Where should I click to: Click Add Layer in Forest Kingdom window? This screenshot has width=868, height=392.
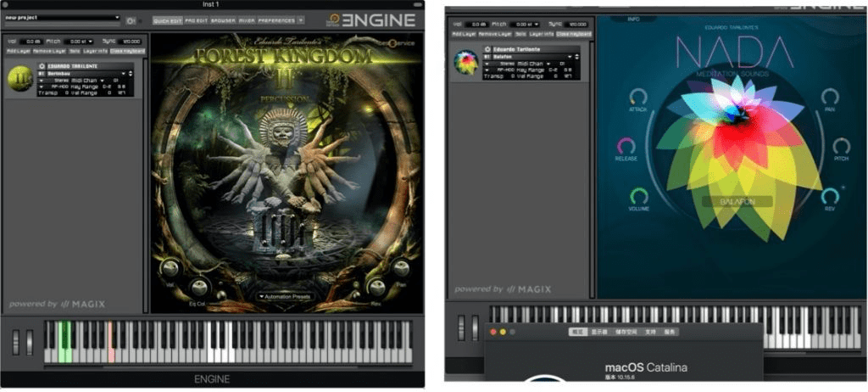(19, 51)
